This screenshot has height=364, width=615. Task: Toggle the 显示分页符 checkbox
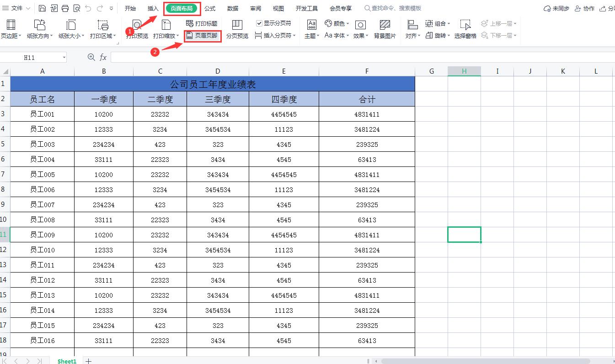[259, 23]
